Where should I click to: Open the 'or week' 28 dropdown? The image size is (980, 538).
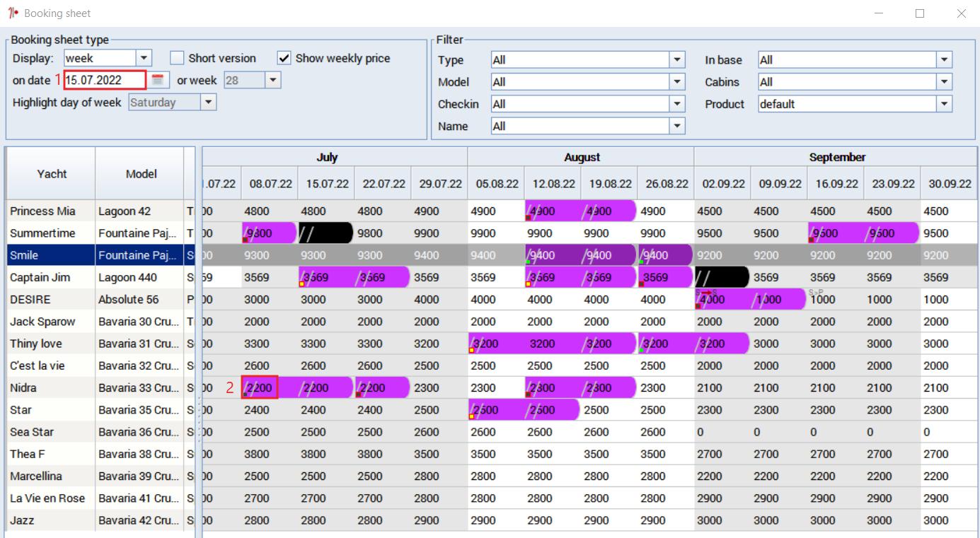click(273, 80)
